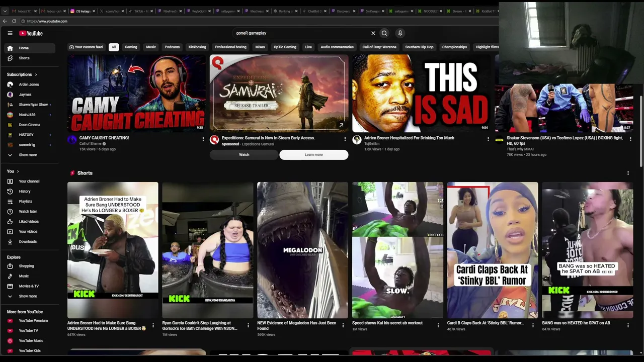
Task: Play the Megalodon short thumbnail
Action: point(302,250)
